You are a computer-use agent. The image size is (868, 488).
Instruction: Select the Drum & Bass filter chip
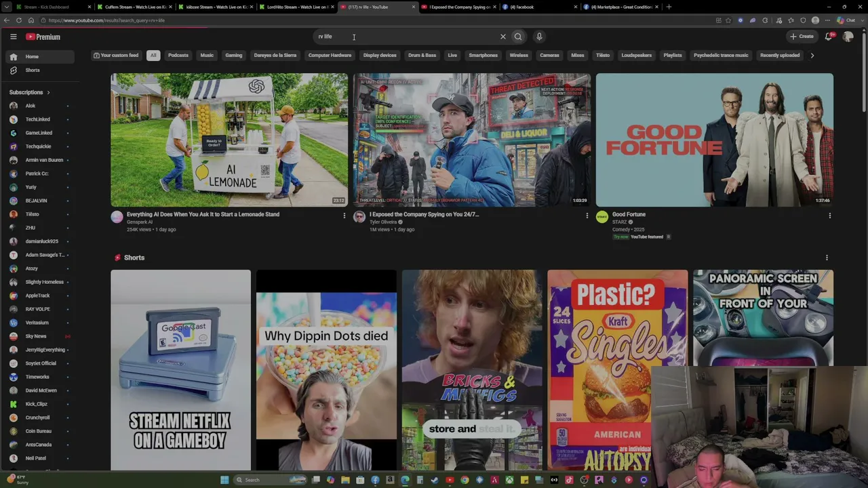(x=422, y=56)
